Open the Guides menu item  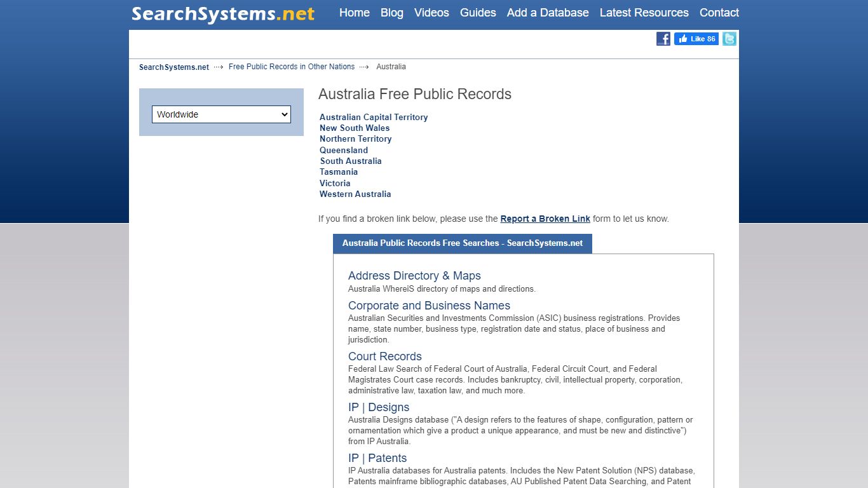(x=478, y=13)
